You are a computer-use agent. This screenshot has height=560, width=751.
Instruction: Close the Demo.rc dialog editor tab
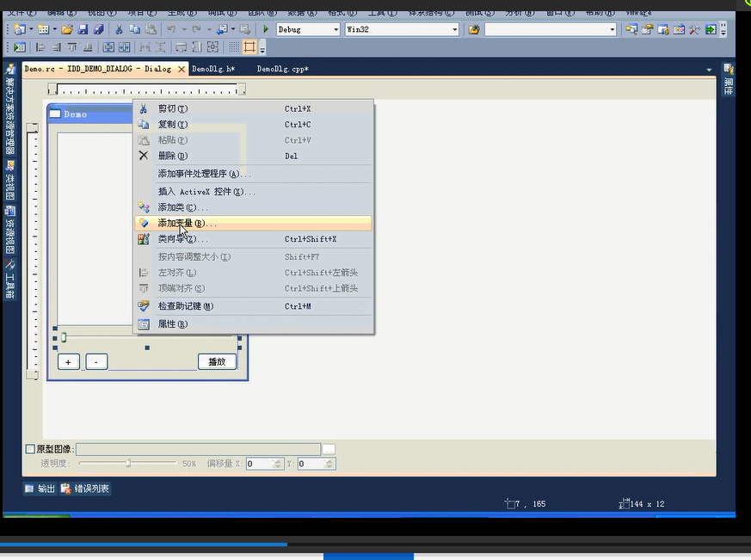point(182,70)
